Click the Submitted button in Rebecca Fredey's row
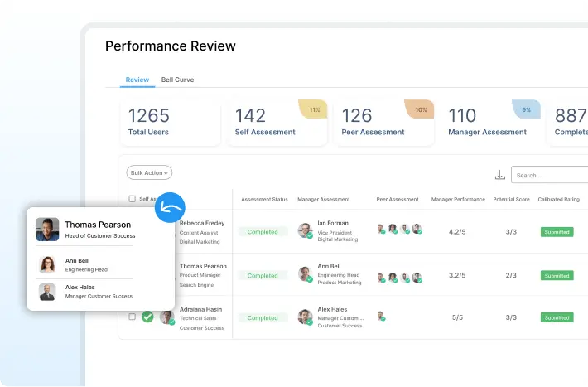Image resolution: width=588 pixels, height=387 pixels. tap(557, 232)
